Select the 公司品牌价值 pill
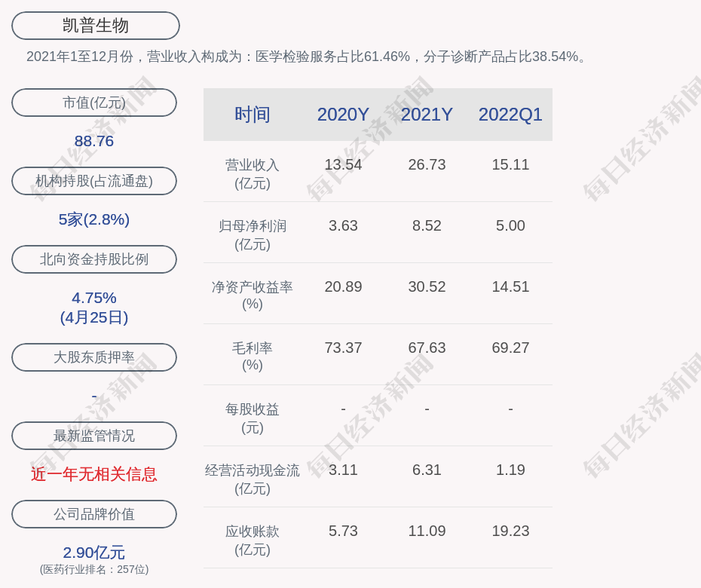 coord(94,514)
